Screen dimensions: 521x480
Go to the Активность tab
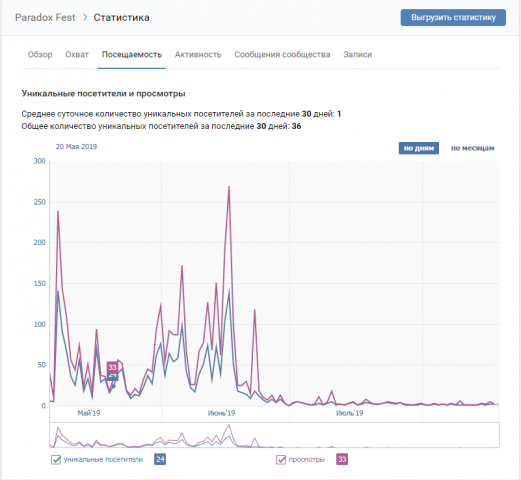coord(198,54)
